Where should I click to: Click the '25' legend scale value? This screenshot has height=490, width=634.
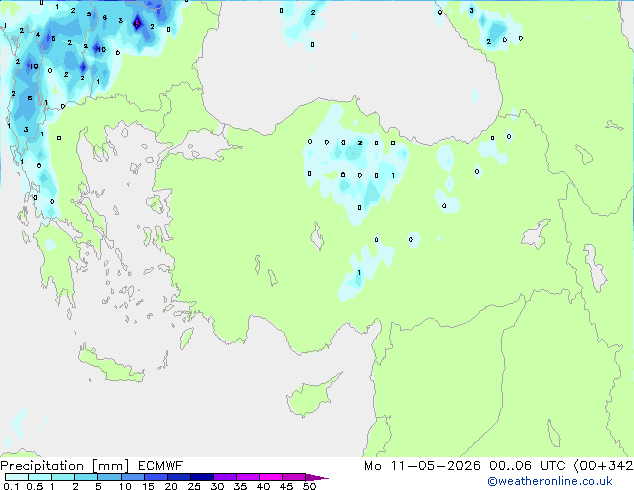click(x=194, y=486)
